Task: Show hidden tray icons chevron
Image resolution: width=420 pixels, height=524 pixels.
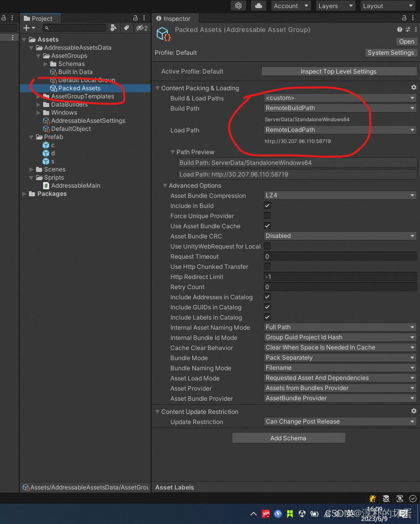Action: 254,514
